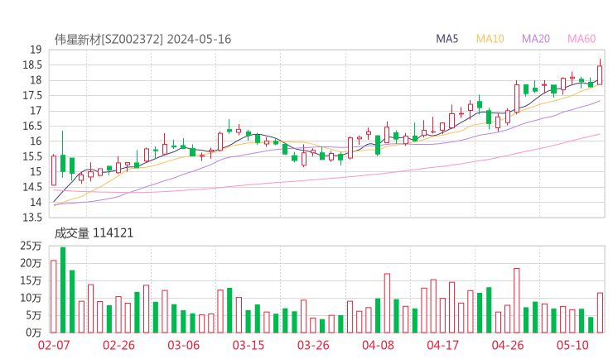Click the 成交量 114121 volume label
The width and height of the screenshot is (613, 364).
point(94,233)
